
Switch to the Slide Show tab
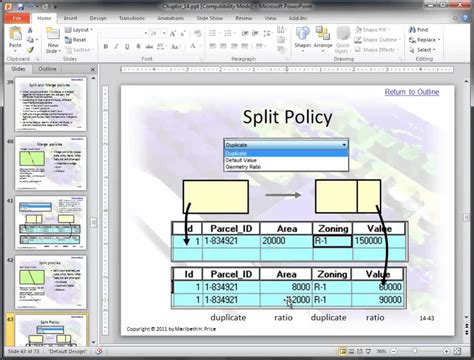click(210, 18)
